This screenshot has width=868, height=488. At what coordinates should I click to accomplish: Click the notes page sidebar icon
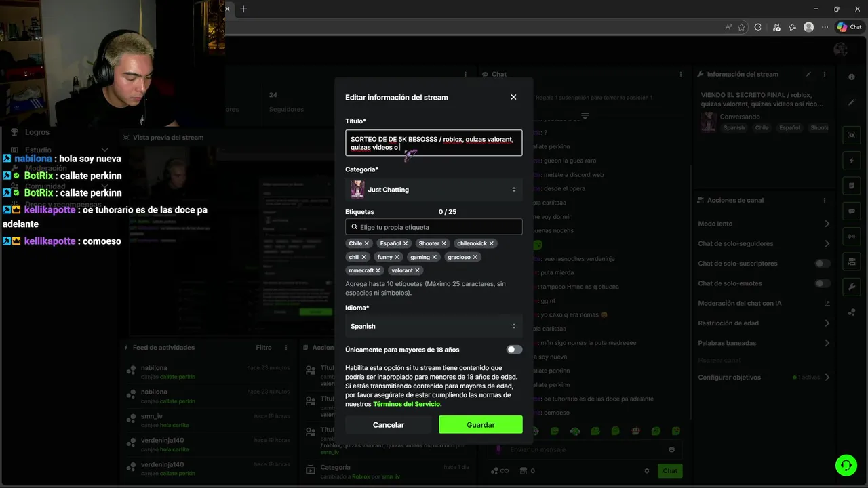[852, 186]
